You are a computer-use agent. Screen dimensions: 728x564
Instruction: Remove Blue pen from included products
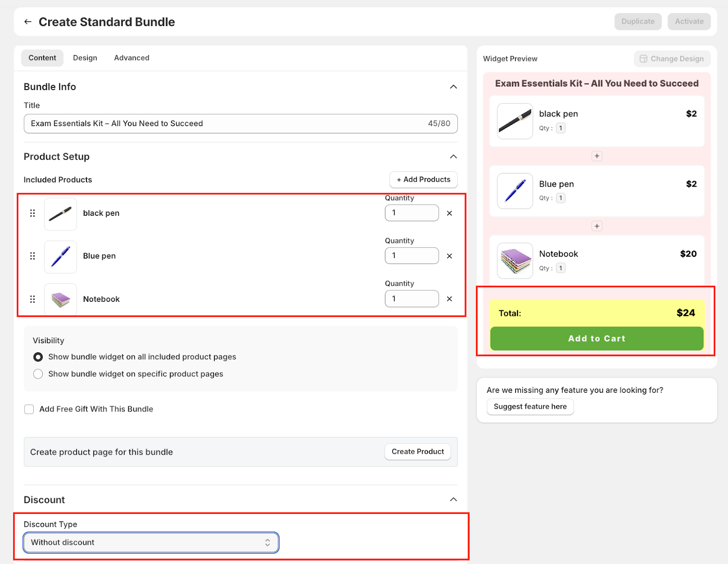[x=450, y=256]
